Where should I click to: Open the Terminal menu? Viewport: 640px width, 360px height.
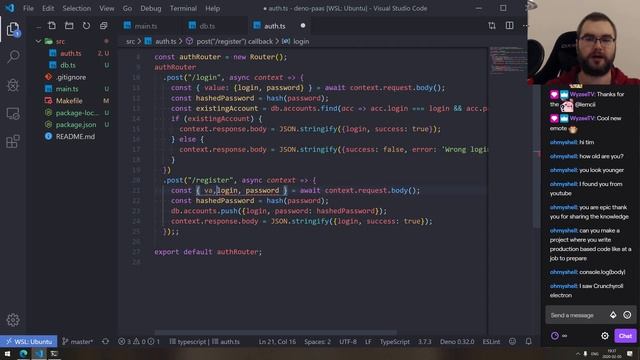click(x=183, y=8)
